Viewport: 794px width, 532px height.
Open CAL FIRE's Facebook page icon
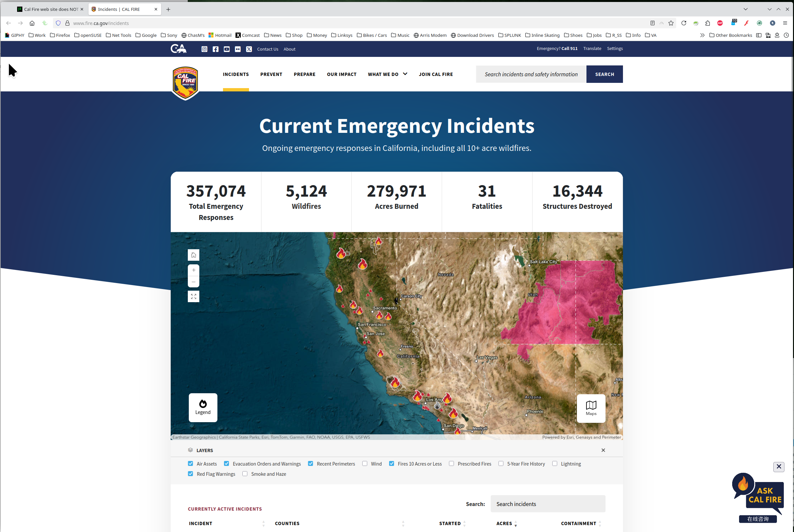tap(215, 49)
